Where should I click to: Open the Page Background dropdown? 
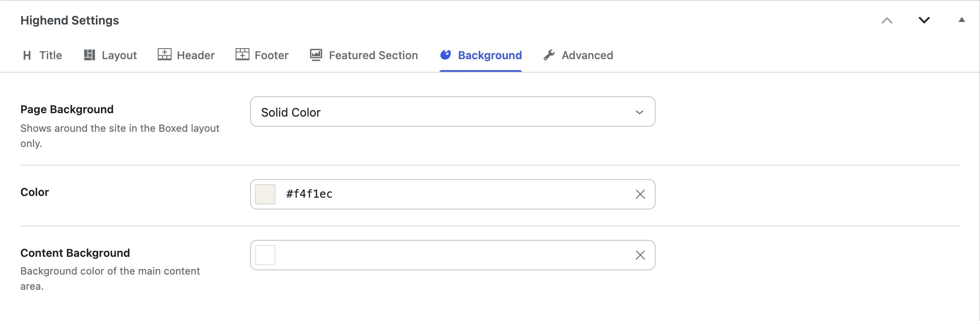click(x=453, y=112)
